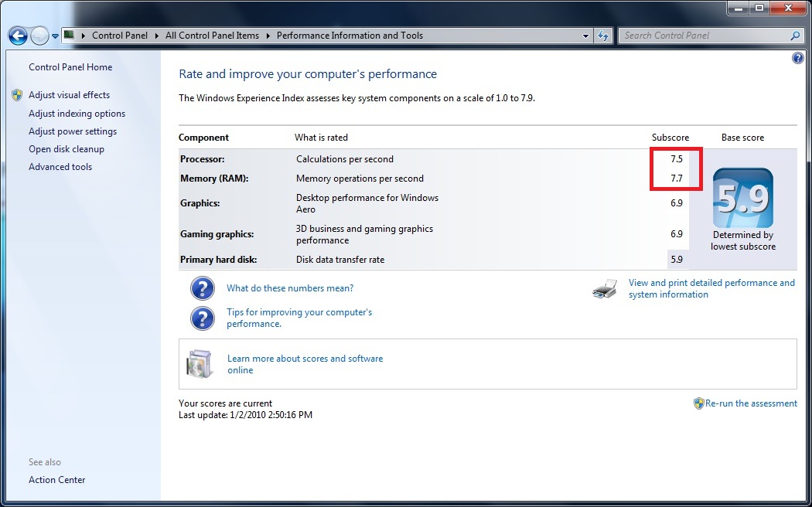Open Adjust visual effects
Screen dimensions: 812x507
(70, 95)
